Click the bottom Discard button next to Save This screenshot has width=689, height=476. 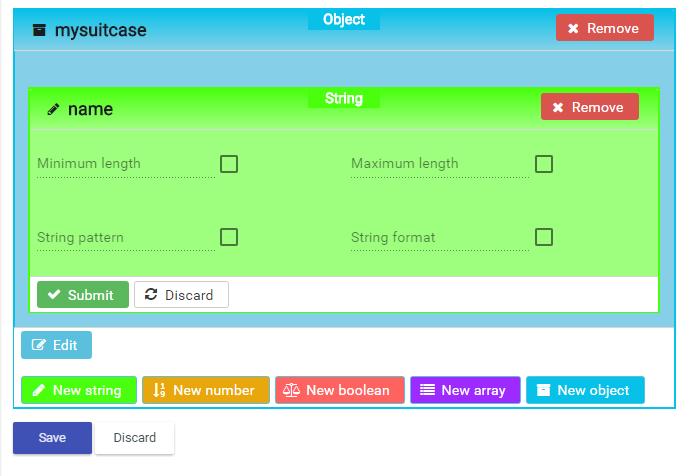(134, 438)
